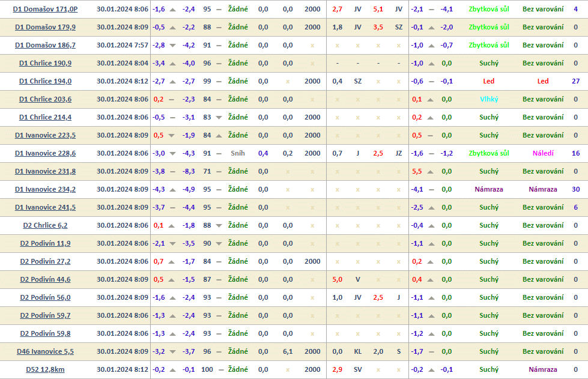Open the D1 Domašov 171,0P station link

click(x=45, y=10)
